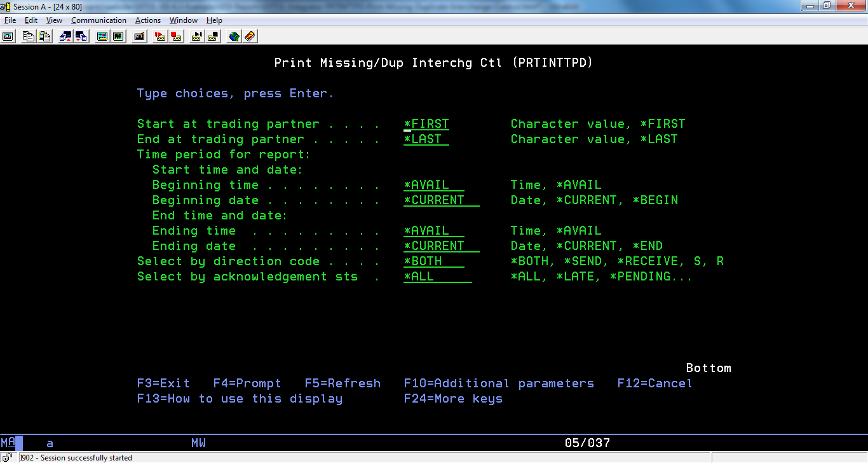Click F13=How to use this display
The width and height of the screenshot is (868, 463).
pyautogui.click(x=240, y=399)
